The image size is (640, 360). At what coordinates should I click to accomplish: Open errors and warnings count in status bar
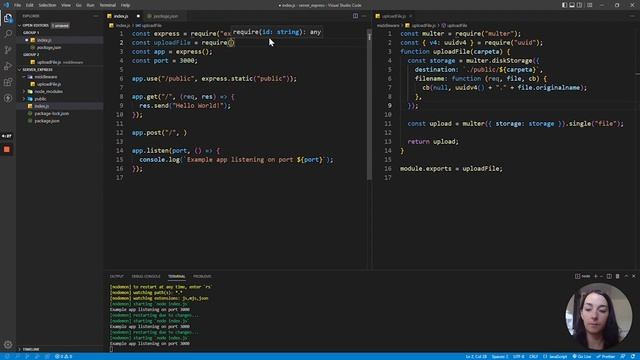[64, 356]
